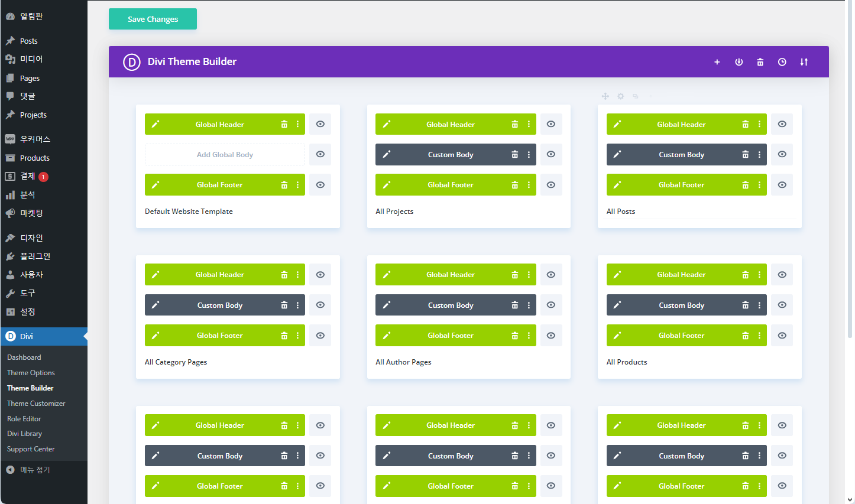Open Custom Body three-dot menu in All Category Pages

[x=297, y=305]
